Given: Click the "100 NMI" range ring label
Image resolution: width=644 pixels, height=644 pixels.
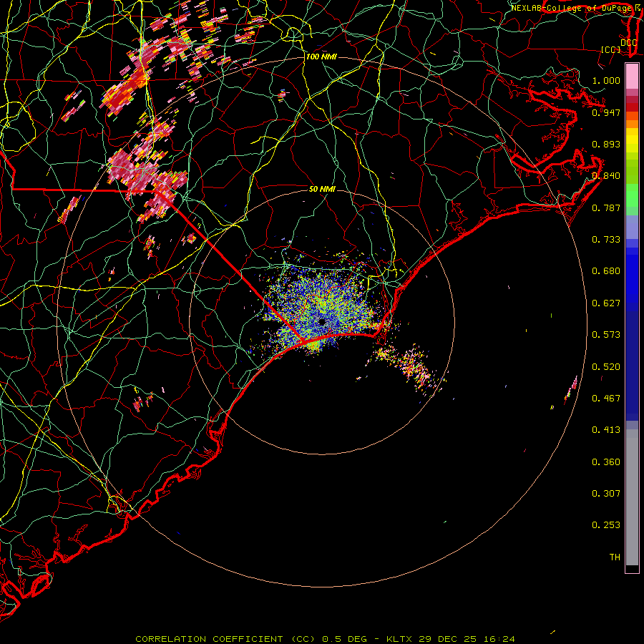Looking at the screenshot, I should 321,57.
